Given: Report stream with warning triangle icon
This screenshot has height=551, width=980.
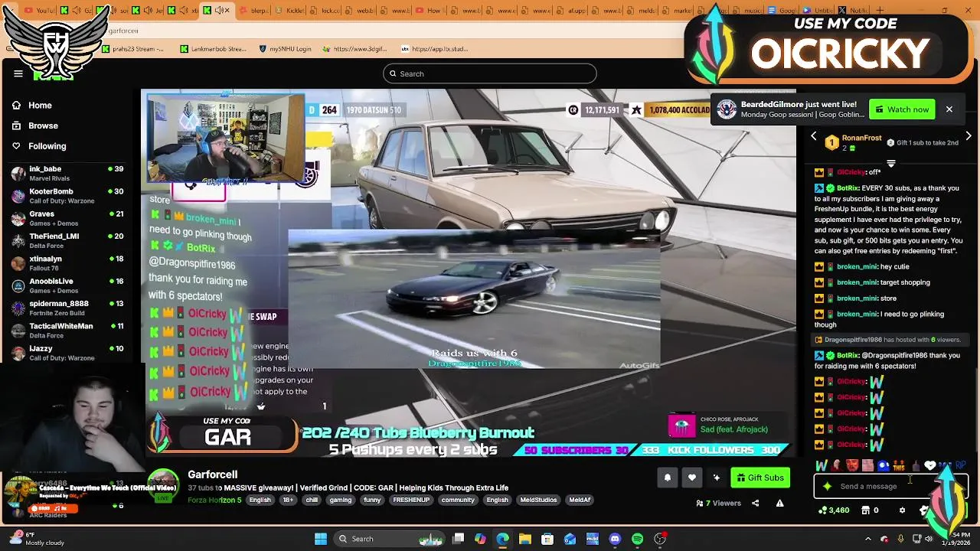Looking at the screenshot, I should coord(779,503).
